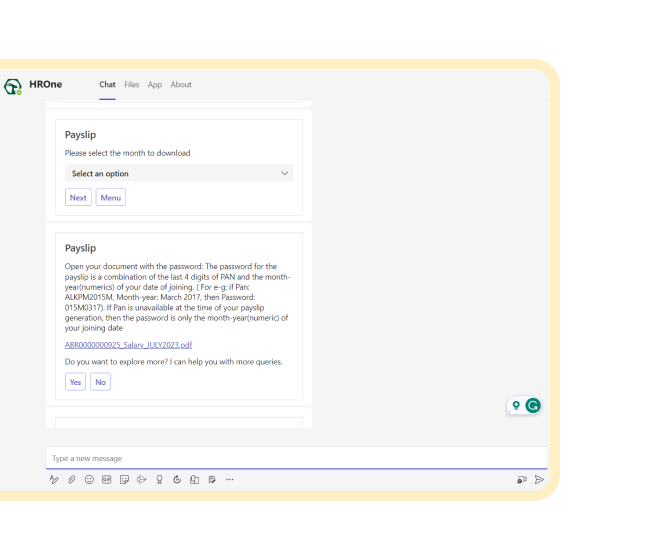Switch to the Files tab

(x=132, y=85)
